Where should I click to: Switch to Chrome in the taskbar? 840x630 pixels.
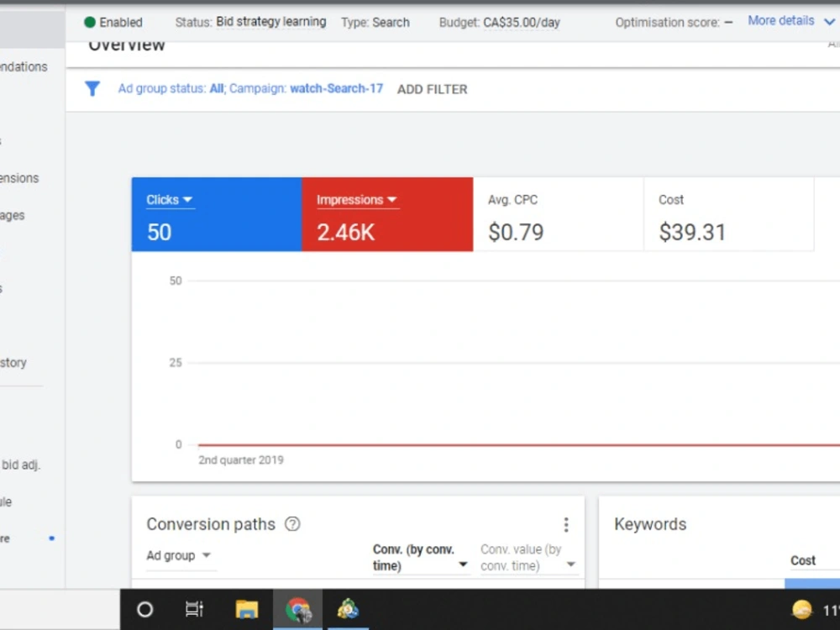298,610
